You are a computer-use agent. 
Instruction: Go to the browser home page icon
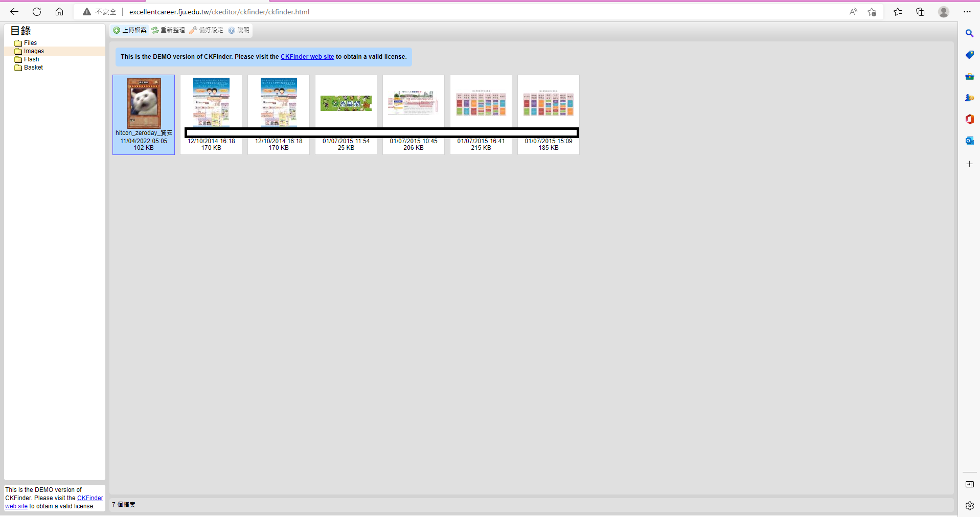coord(59,12)
